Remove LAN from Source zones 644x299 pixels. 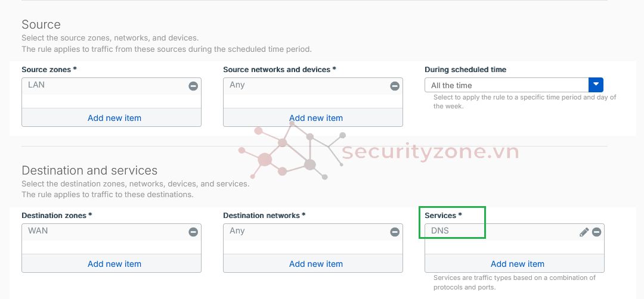pos(193,86)
